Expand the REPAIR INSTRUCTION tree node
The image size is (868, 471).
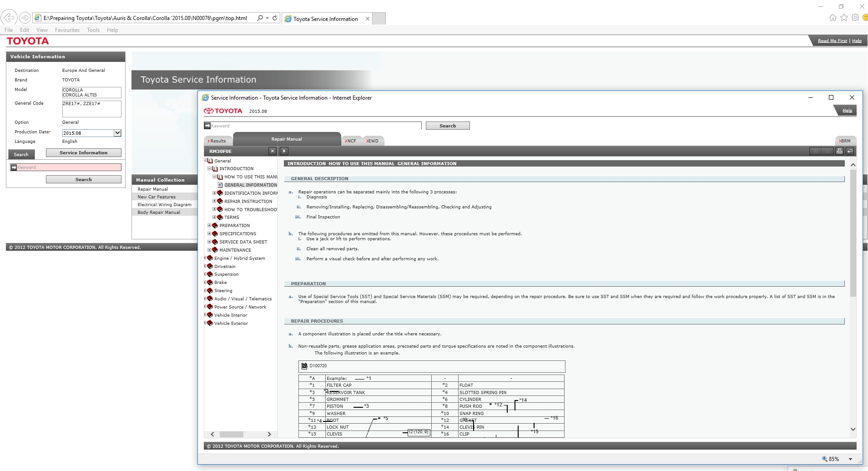pyautogui.click(x=214, y=201)
